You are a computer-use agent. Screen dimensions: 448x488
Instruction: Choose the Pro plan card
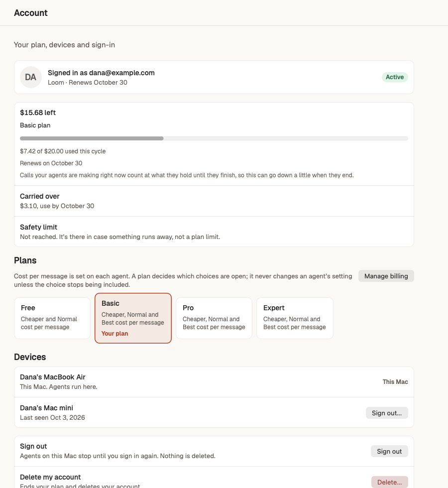214,318
